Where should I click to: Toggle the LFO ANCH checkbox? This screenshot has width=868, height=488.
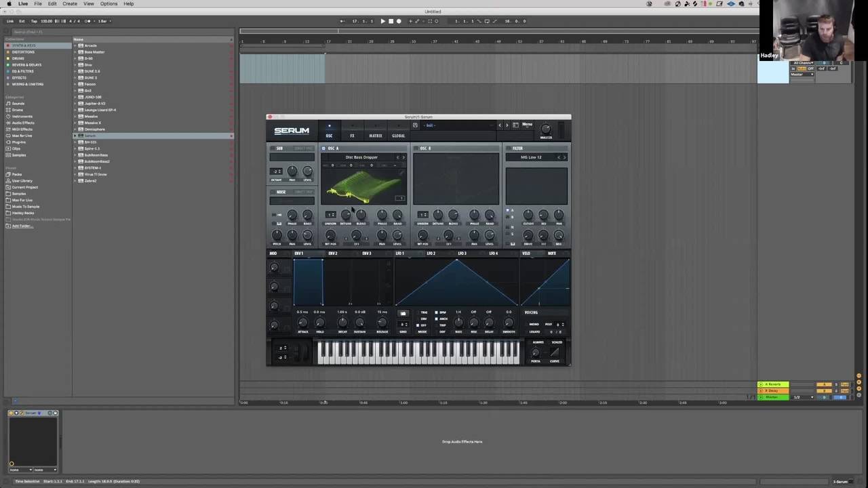click(x=436, y=319)
